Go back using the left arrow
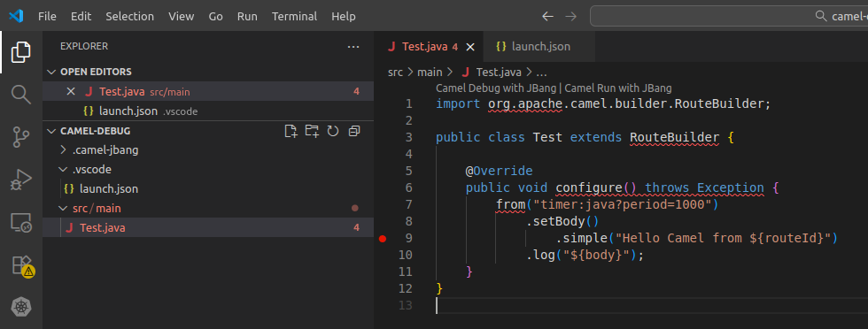868x329 pixels. click(547, 17)
